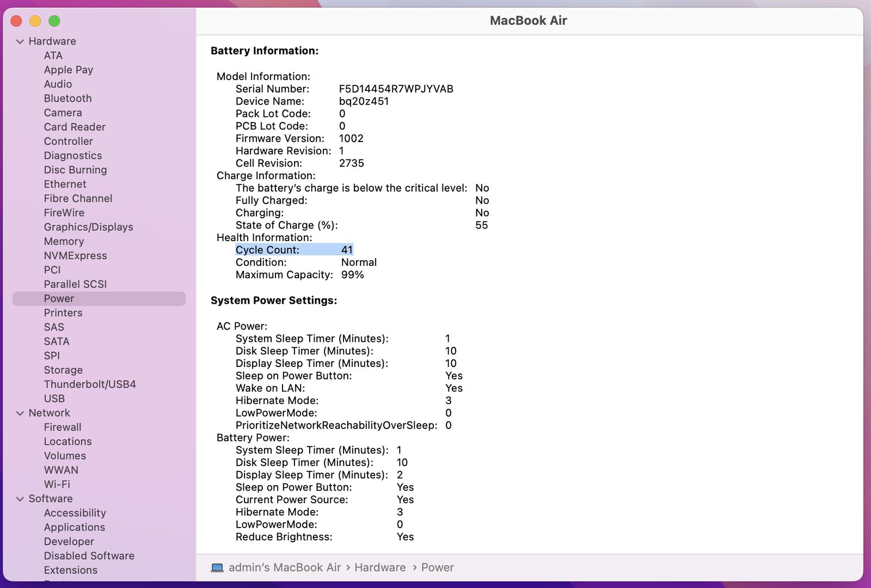Click admin's MacBook Air breadcrumb

click(285, 567)
